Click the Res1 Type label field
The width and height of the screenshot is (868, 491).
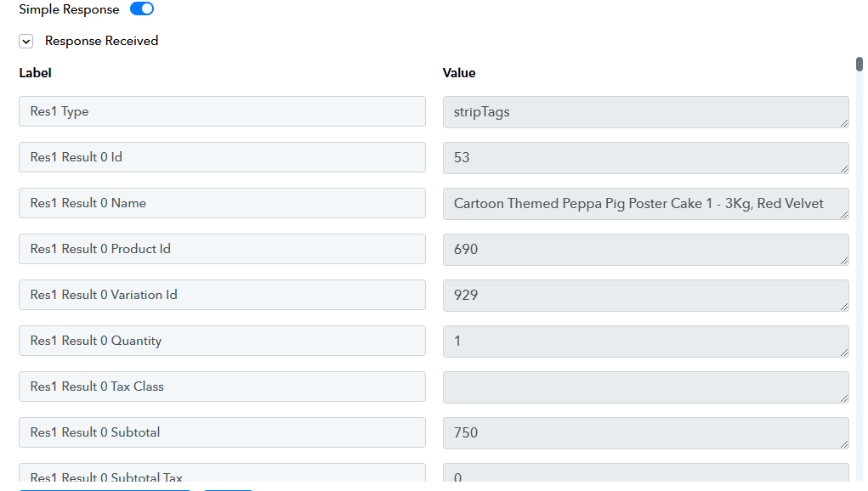[x=222, y=111]
